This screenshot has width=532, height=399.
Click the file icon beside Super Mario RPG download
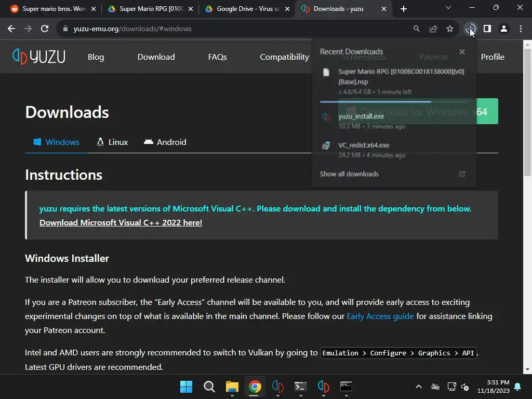[x=326, y=72]
